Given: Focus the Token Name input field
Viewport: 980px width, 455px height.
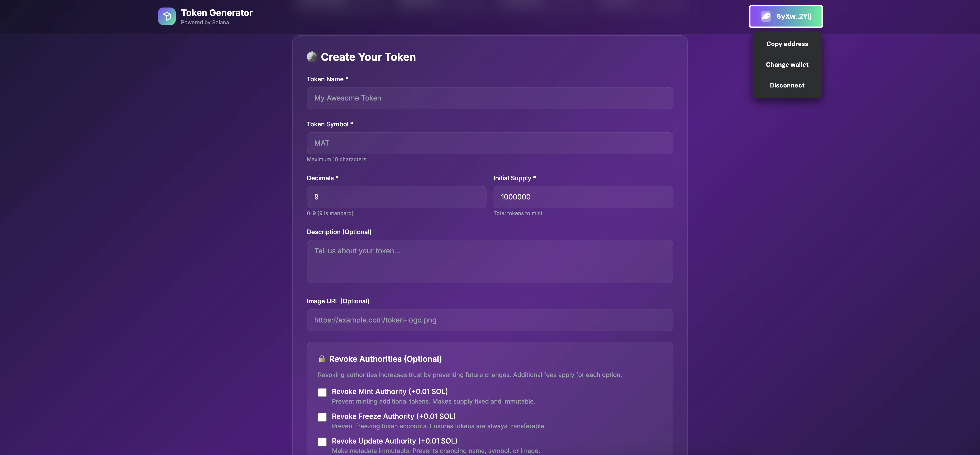Looking at the screenshot, I should click(490, 98).
